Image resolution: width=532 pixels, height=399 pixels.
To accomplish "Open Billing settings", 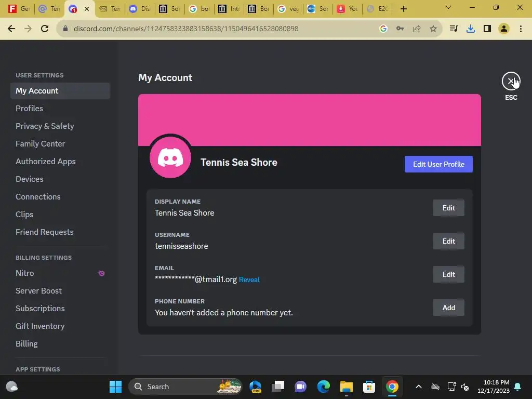I will [60, 344].
